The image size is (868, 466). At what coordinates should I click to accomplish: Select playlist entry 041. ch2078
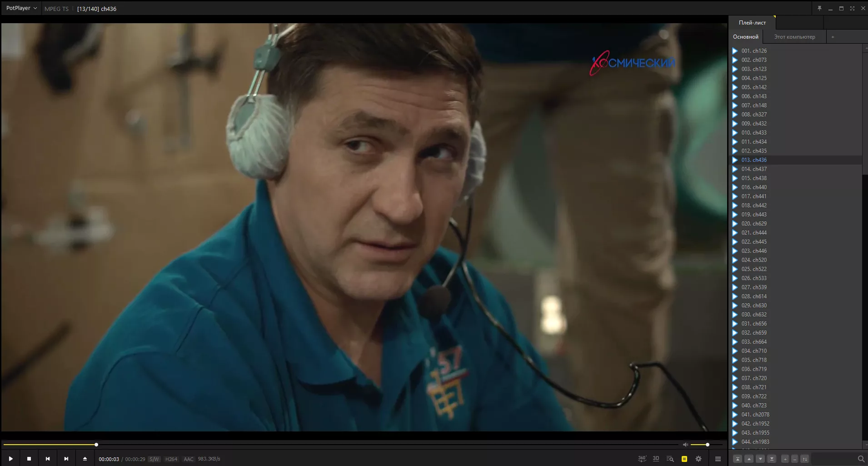pos(795,415)
